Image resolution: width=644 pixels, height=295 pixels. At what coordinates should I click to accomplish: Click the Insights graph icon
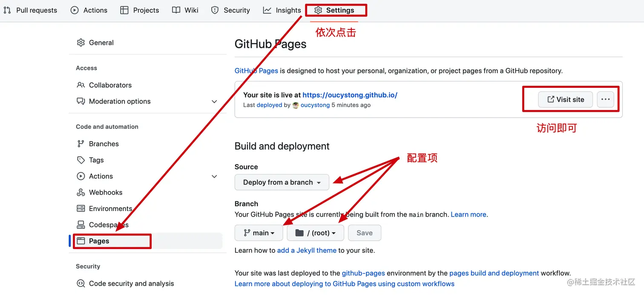point(267,10)
